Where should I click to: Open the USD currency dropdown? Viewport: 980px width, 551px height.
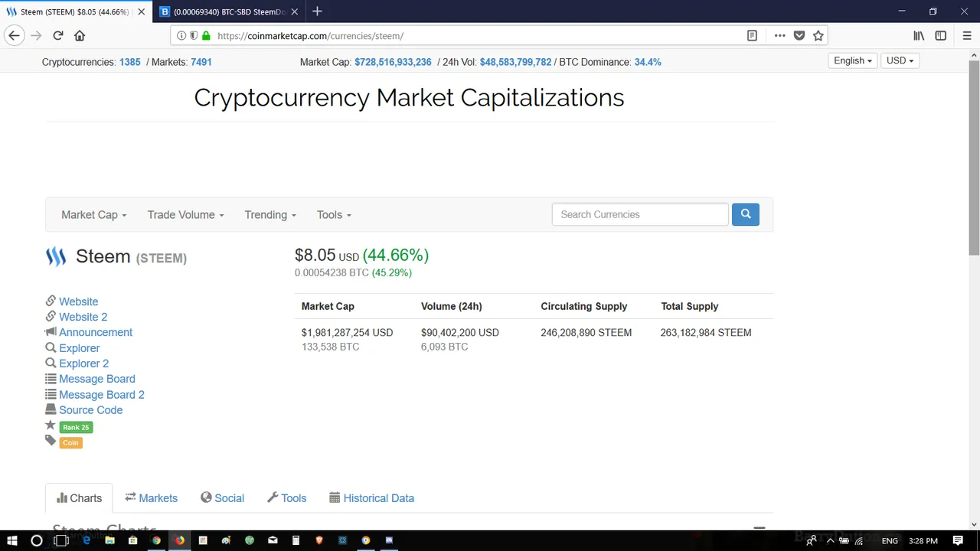pos(900,60)
